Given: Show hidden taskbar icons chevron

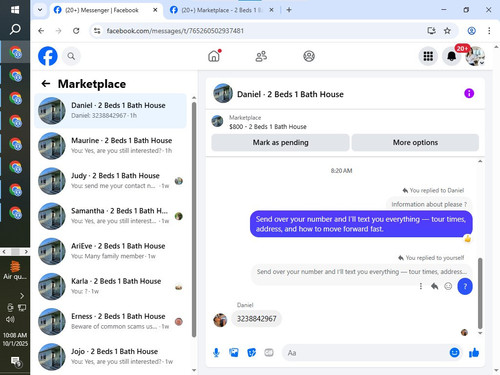Looking at the screenshot, I should (x=22, y=296).
